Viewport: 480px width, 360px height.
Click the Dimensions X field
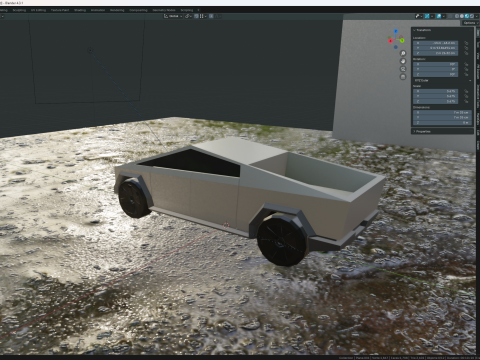click(x=442, y=112)
